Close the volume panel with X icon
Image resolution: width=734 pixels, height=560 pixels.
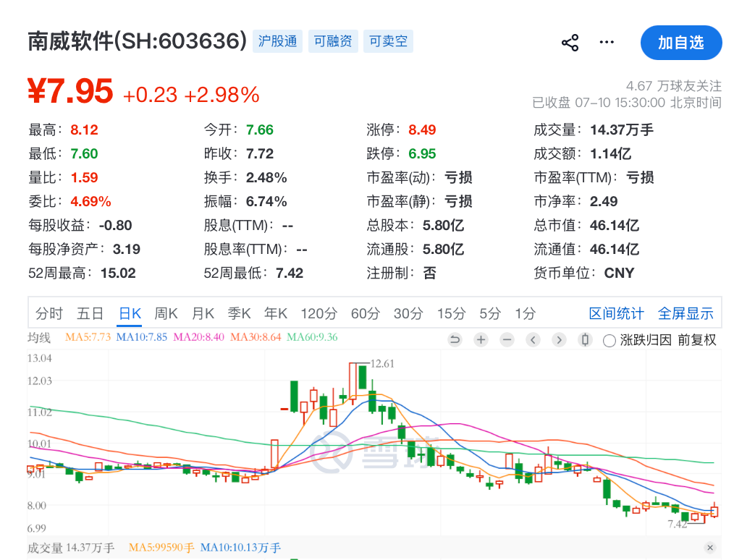point(710,548)
